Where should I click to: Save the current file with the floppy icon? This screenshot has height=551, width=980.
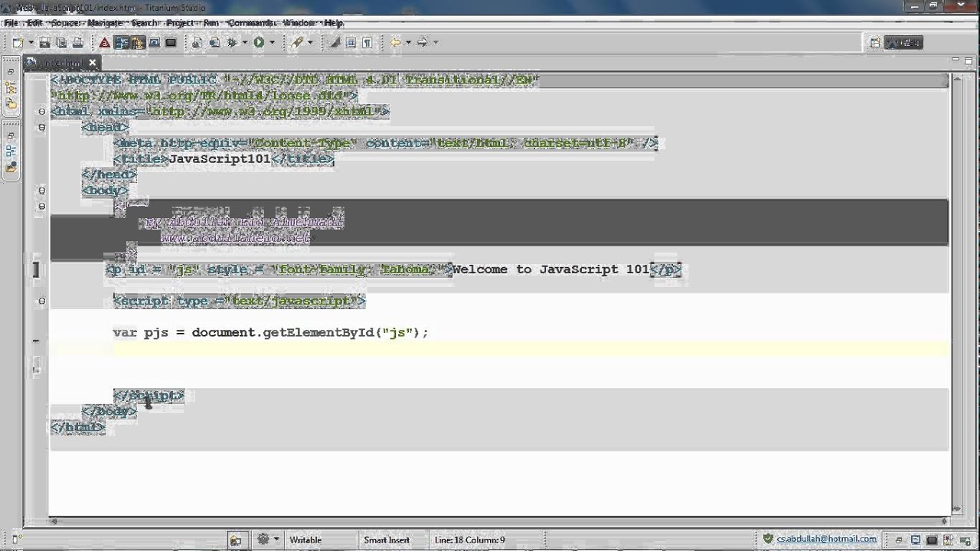44,43
